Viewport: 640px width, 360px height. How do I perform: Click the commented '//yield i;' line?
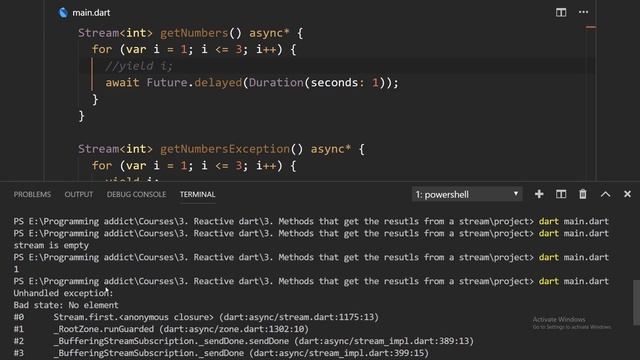(x=139, y=66)
